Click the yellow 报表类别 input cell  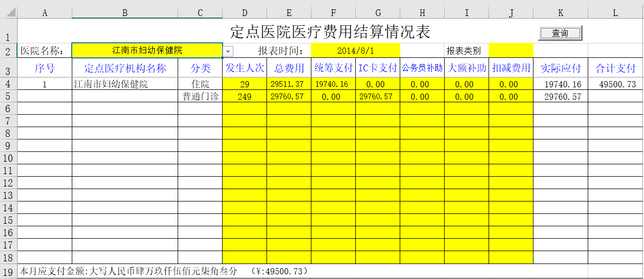pos(511,51)
